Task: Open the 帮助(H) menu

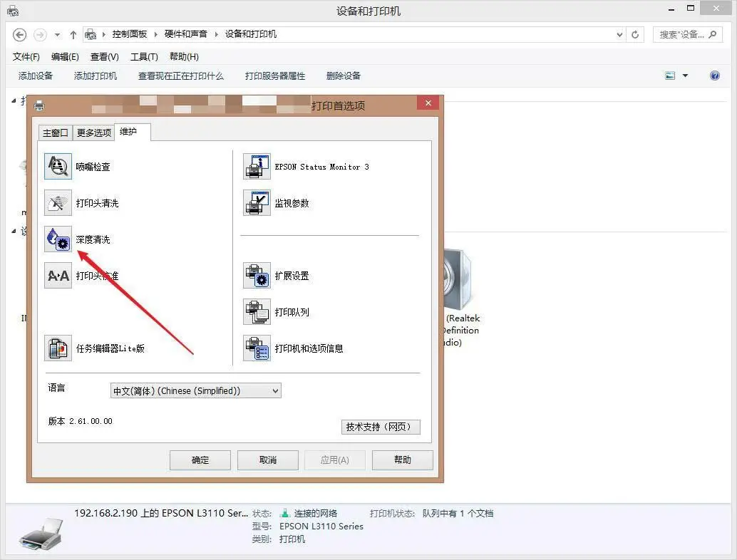Action: pyautogui.click(x=184, y=57)
